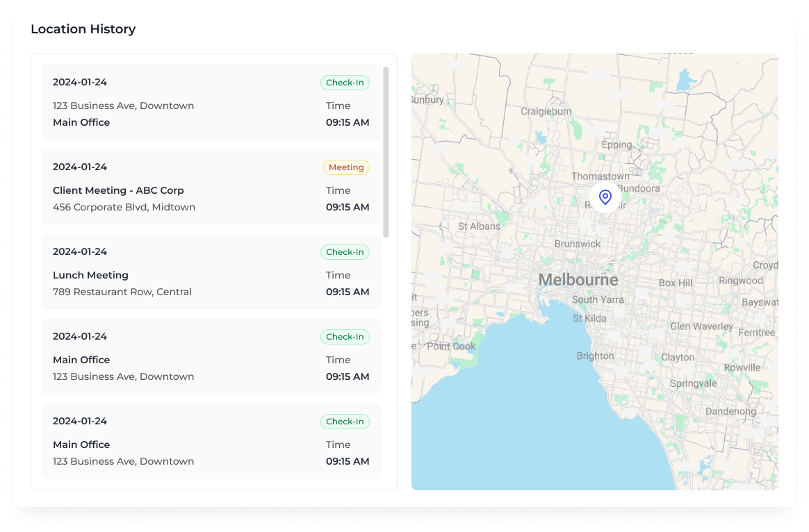
Task: Click the Springvale map label
Action: tap(694, 383)
